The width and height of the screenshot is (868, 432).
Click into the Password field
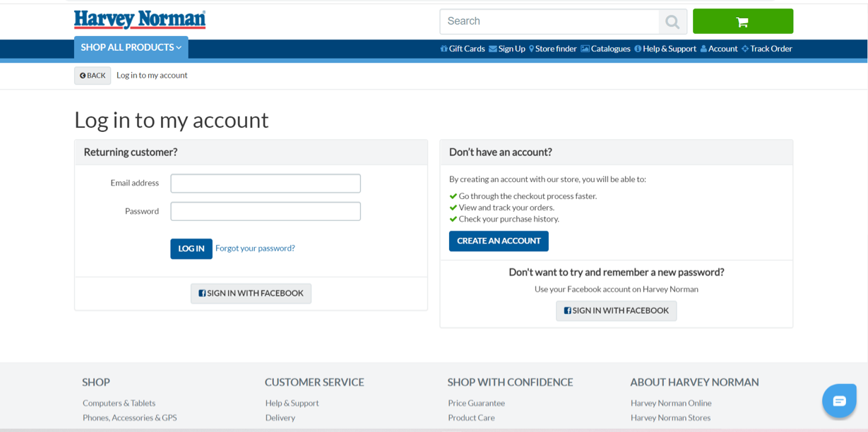[x=266, y=212]
